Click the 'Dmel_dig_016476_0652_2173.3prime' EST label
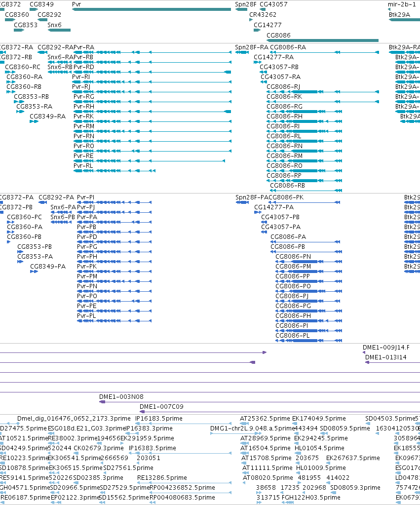Screen dimensions: 420x505 tap(74, 418)
